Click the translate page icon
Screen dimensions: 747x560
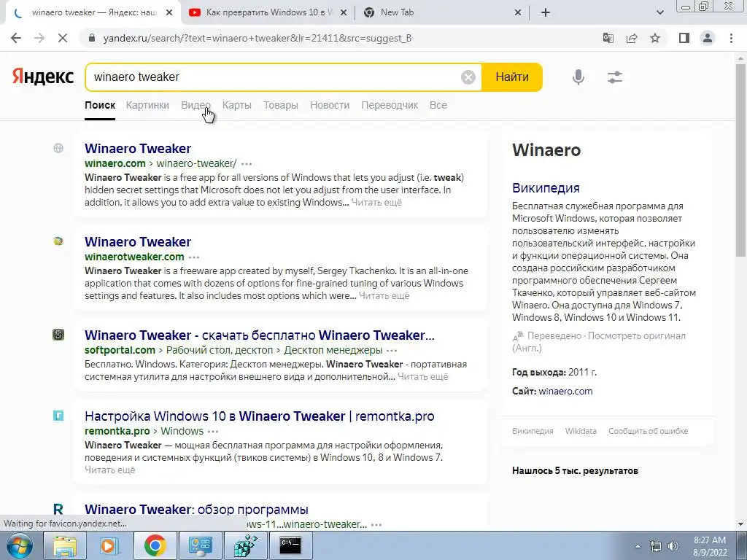pos(608,38)
